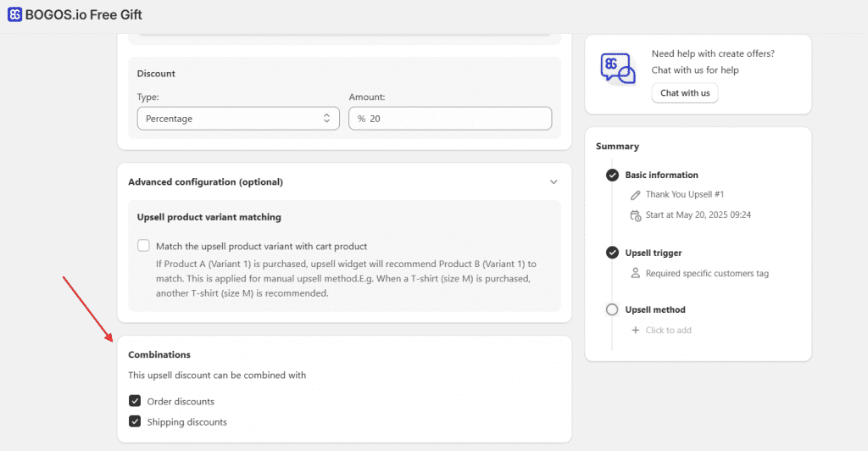The height and width of the screenshot is (451, 868).
Task: Click the Advanced configuration (optional) header
Action: click(205, 182)
